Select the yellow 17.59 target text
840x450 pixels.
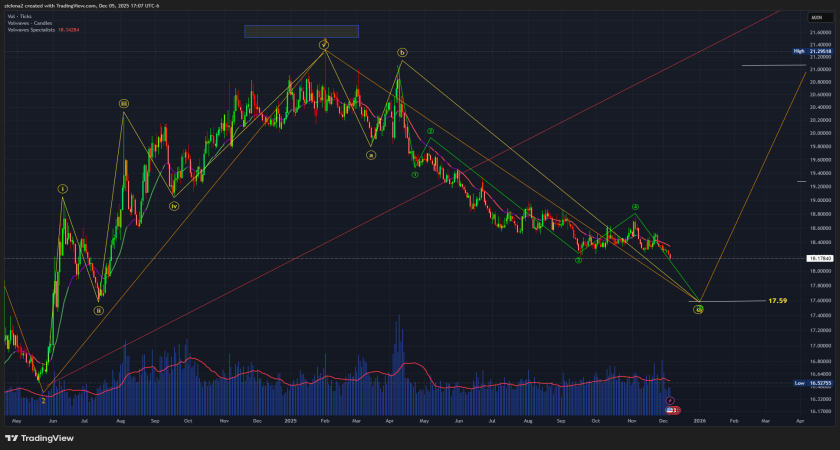click(x=777, y=300)
